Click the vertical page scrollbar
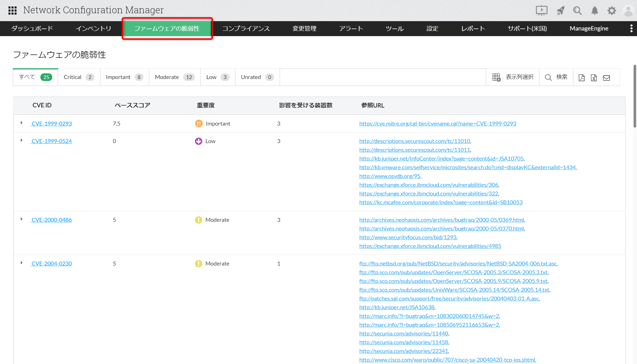This screenshot has height=364, width=637. pyautogui.click(x=635, y=96)
